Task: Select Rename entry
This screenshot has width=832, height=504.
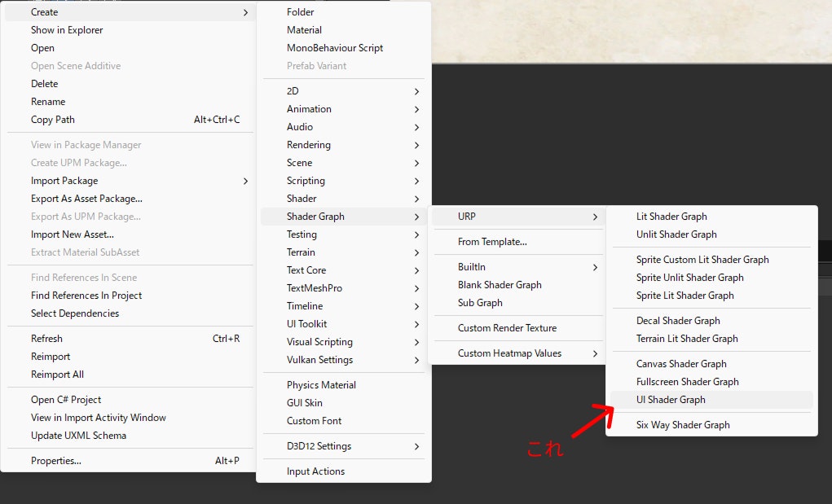Action: pyautogui.click(x=129, y=102)
